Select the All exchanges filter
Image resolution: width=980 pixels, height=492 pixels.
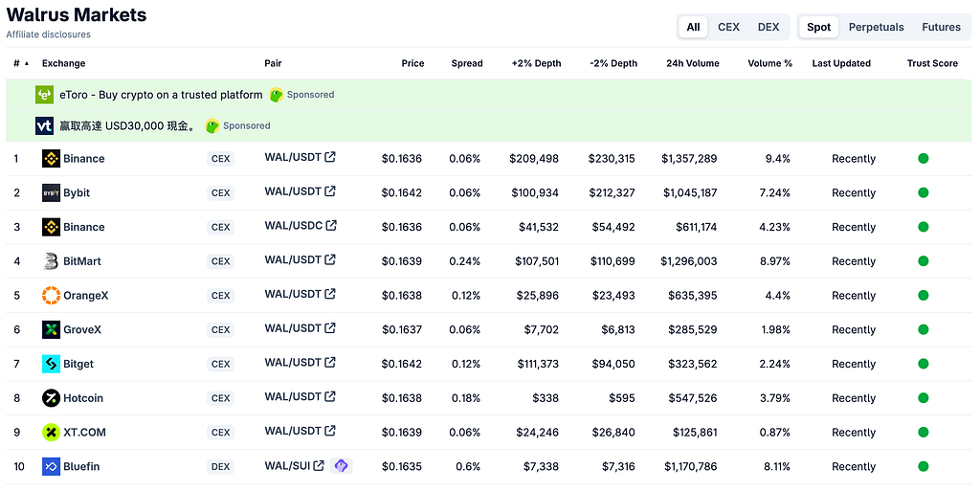693,27
